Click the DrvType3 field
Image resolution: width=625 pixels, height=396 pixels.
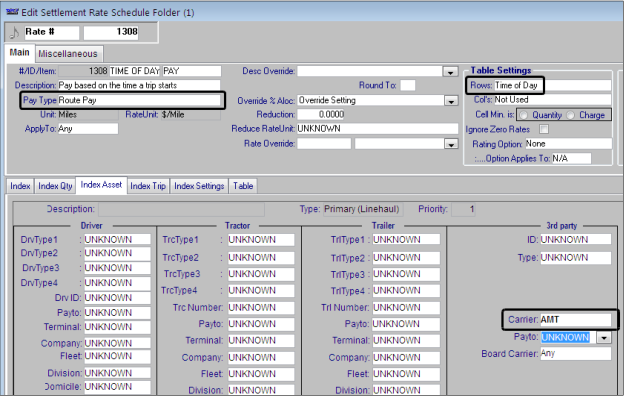click(117, 268)
